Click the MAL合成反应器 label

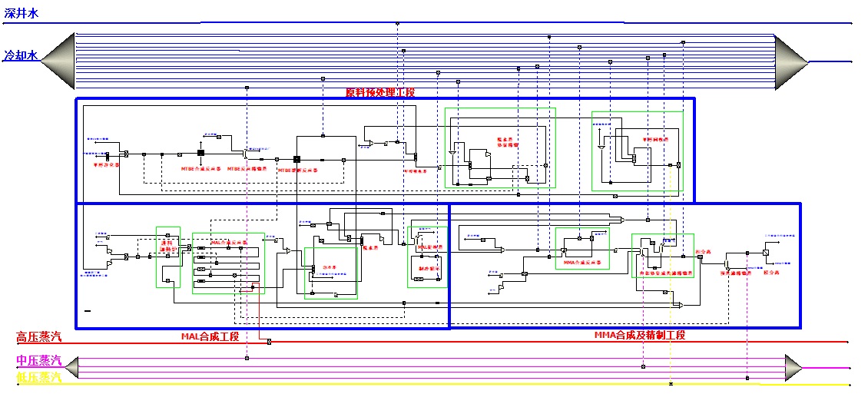pos(229,243)
